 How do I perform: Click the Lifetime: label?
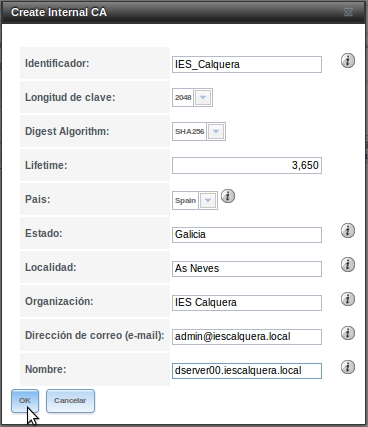pyautogui.click(x=46, y=165)
